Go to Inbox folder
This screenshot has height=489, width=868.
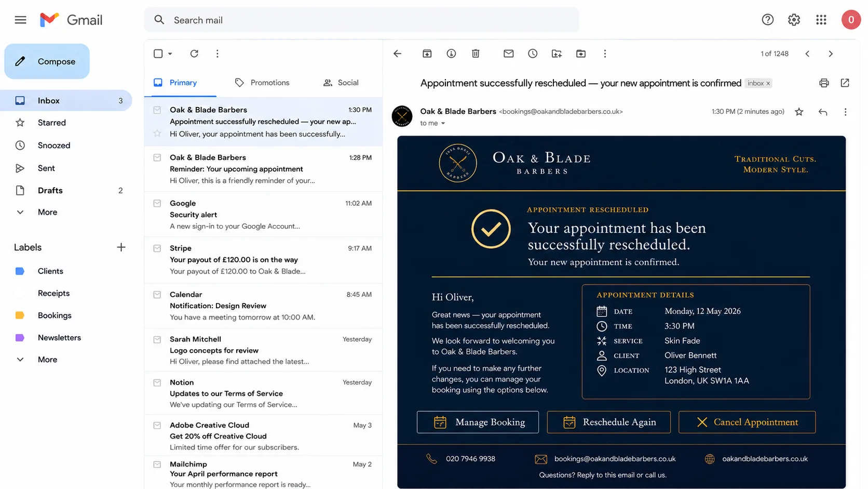click(x=66, y=101)
